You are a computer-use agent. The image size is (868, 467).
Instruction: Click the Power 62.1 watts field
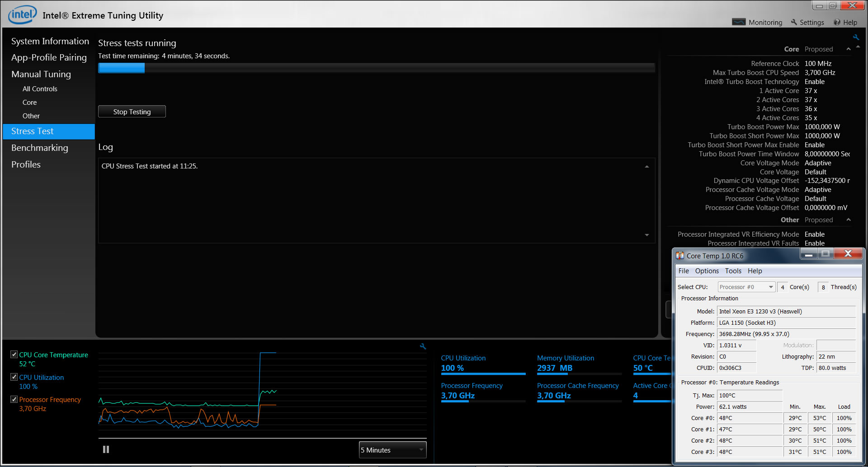point(750,407)
